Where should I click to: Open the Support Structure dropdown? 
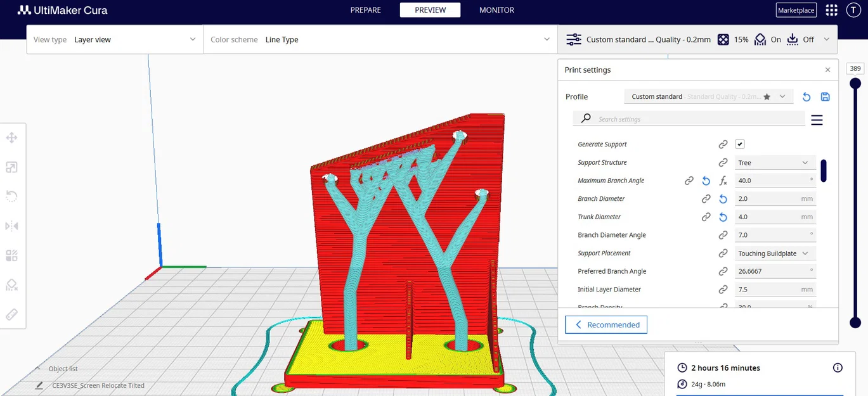pos(774,162)
